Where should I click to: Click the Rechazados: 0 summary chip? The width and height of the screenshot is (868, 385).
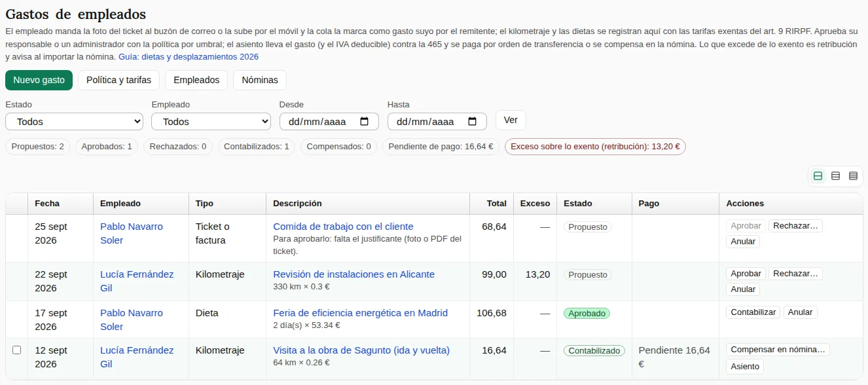178,147
